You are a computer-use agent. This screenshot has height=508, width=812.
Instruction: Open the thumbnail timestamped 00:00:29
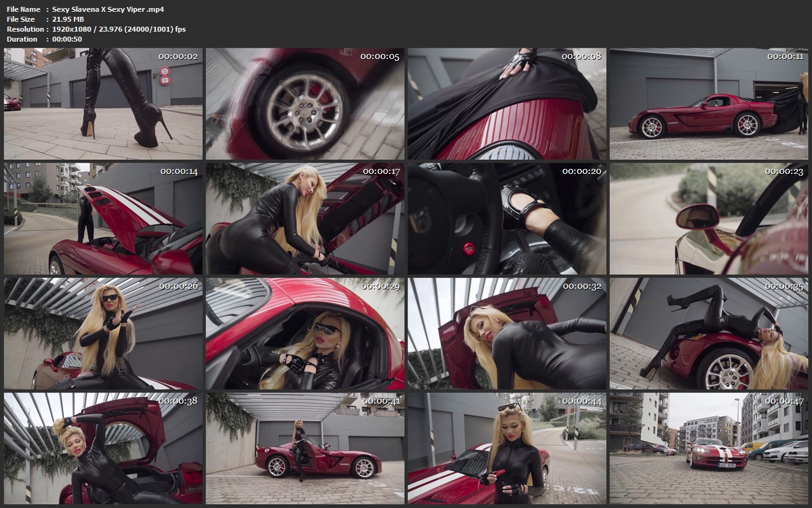coord(305,333)
